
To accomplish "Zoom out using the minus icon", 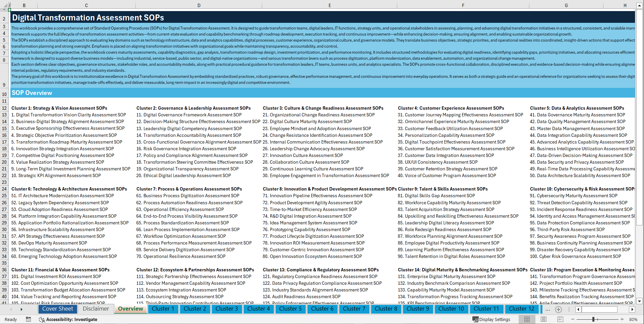I will (x=573, y=320).
